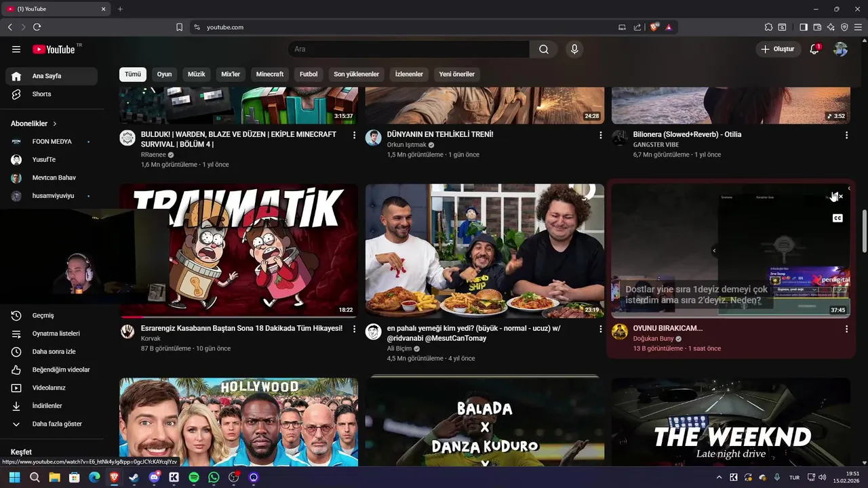Open İndirilenler downloads
The height and width of the screenshot is (488, 868).
[x=52, y=406]
